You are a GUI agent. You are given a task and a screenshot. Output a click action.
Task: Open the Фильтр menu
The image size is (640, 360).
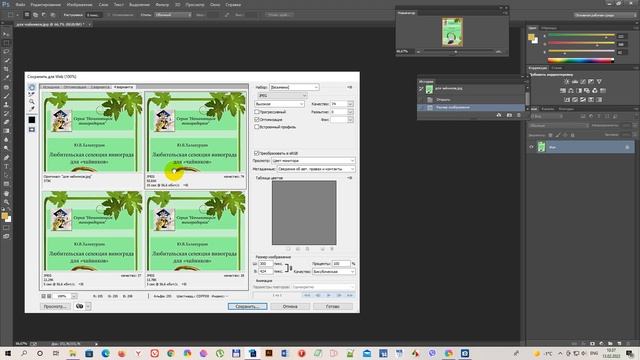(x=162, y=5)
